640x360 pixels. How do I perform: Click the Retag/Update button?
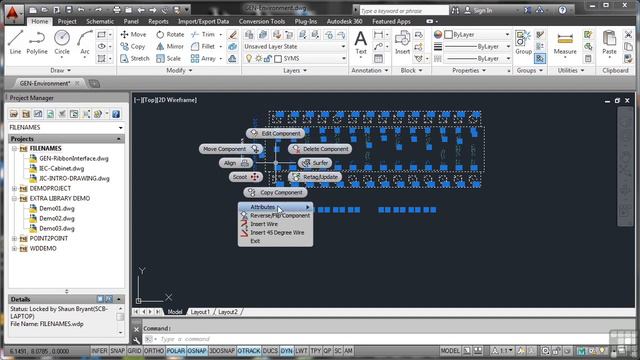[x=315, y=177]
